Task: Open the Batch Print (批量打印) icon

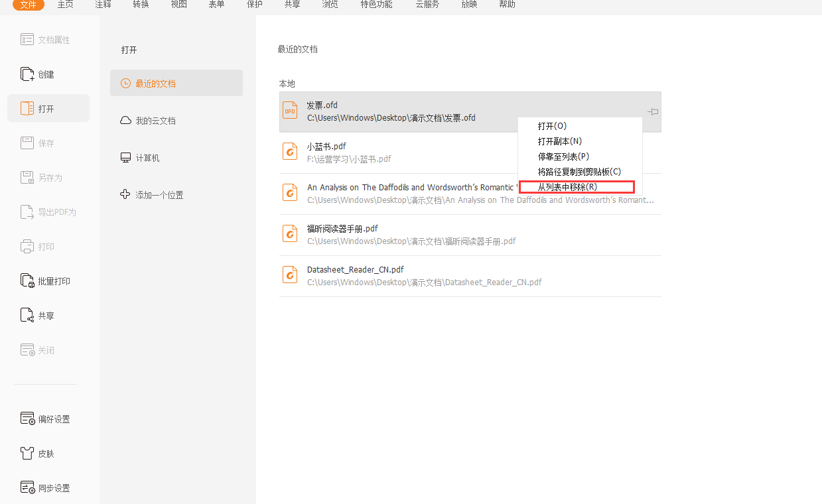Action: [27, 281]
